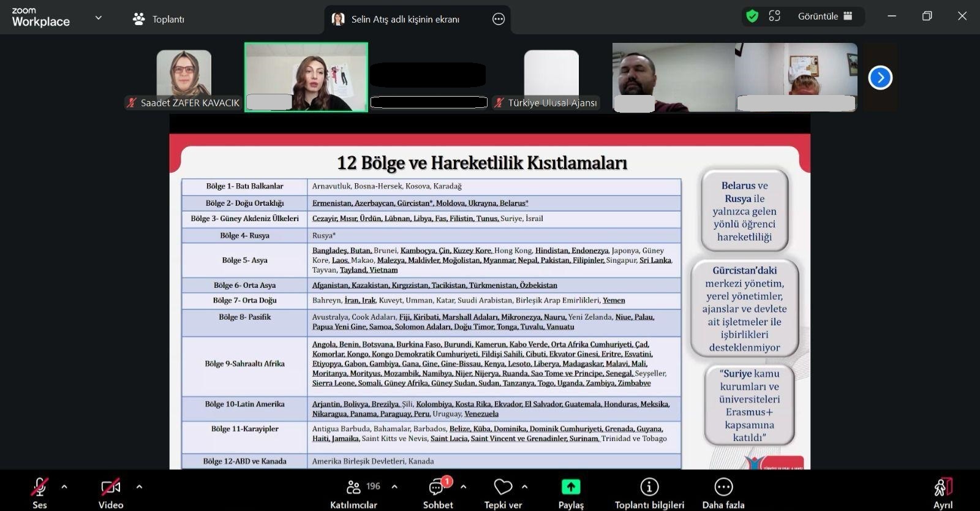The height and width of the screenshot is (511, 980).
Task: Unmute the microphone with Ses button
Action: [39, 488]
